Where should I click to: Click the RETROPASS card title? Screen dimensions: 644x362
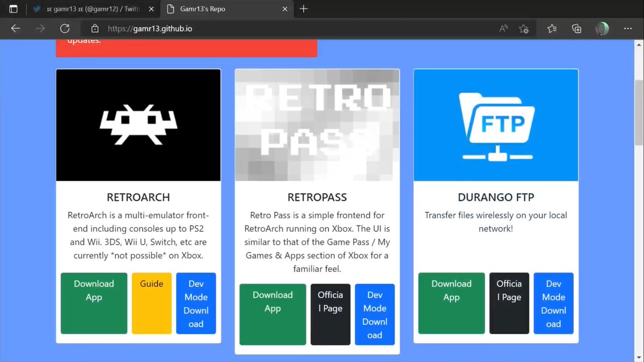click(x=317, y=197)
